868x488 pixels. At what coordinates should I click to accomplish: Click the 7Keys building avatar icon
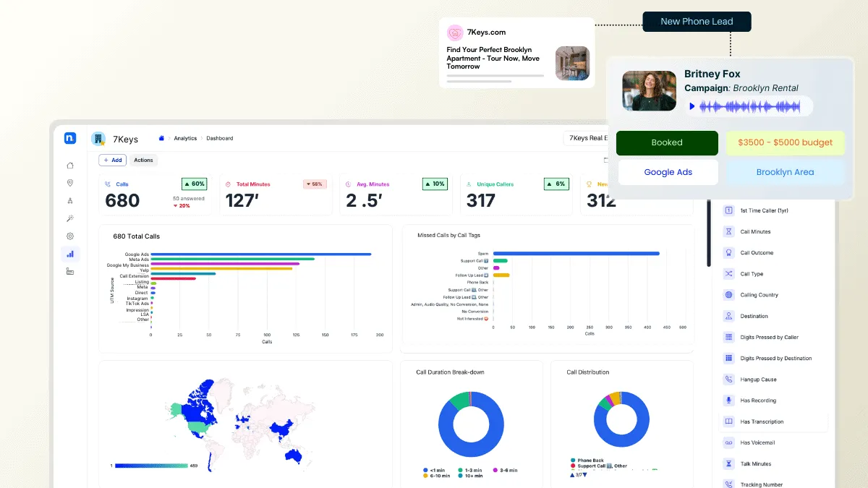(x=98, y=139)
